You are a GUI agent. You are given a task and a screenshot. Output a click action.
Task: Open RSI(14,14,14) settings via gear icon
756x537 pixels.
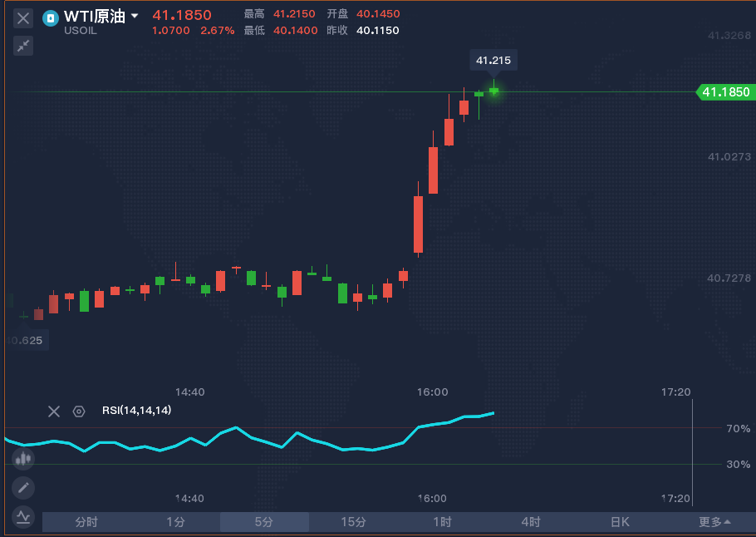click(79, 411)
